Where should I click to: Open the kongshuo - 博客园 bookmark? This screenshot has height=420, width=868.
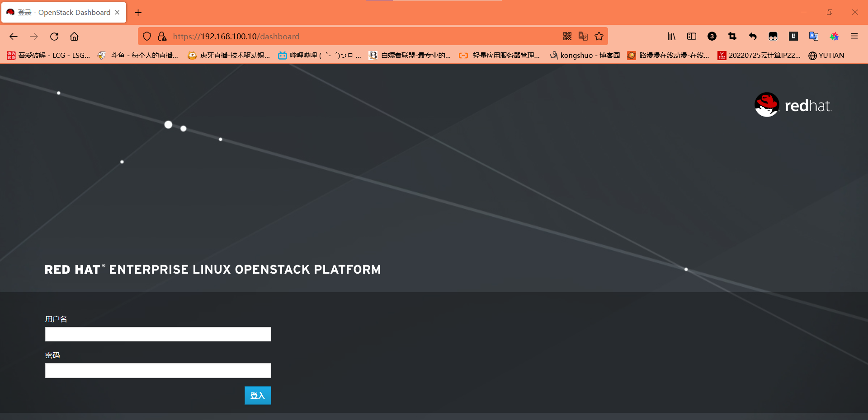[585, 56]
